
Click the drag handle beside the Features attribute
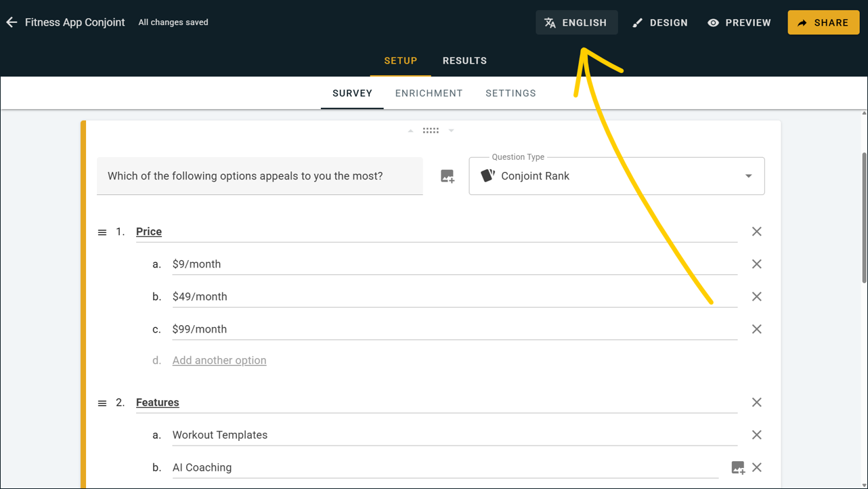pos(102,402)
